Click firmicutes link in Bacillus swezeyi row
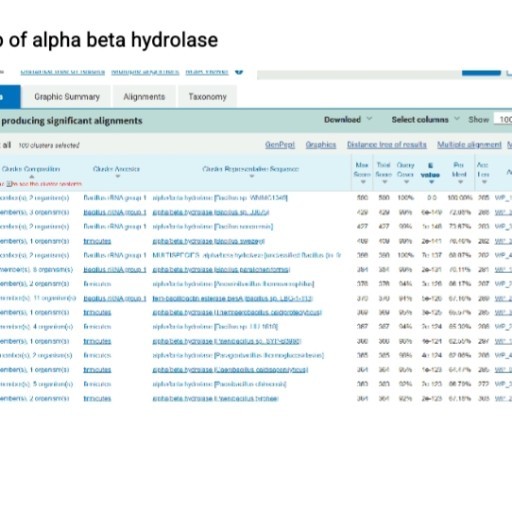The height and width of the screenshot is (512, 512). [97, 241]
